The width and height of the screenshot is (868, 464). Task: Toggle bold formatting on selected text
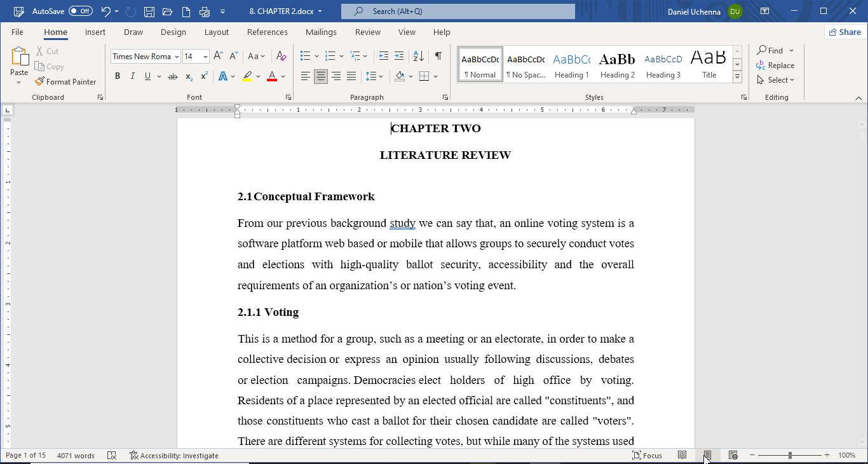pyautogui.click(x=118, y=76)
